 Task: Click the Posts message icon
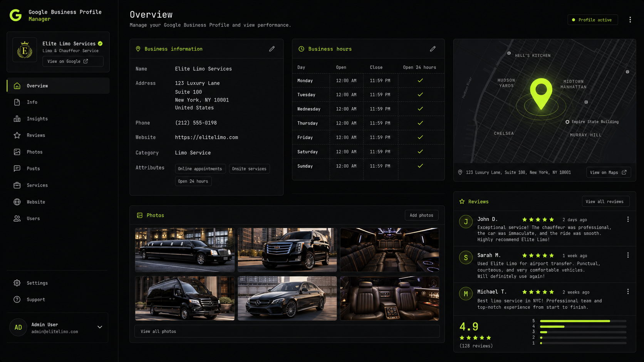coord(17,168)
